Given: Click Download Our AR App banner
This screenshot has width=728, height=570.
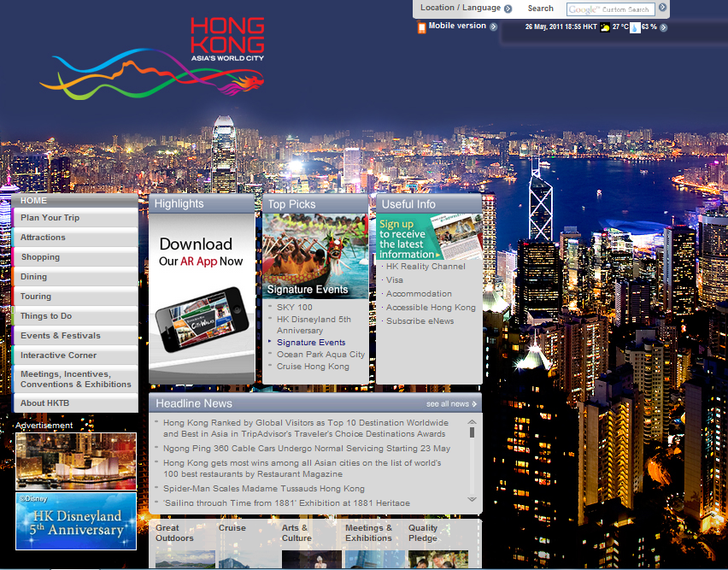Looking at the screenshot, I should (202, 298).
